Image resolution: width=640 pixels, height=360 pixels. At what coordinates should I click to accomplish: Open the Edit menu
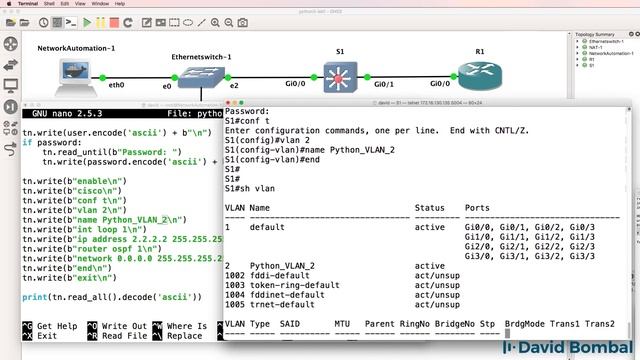64,3
